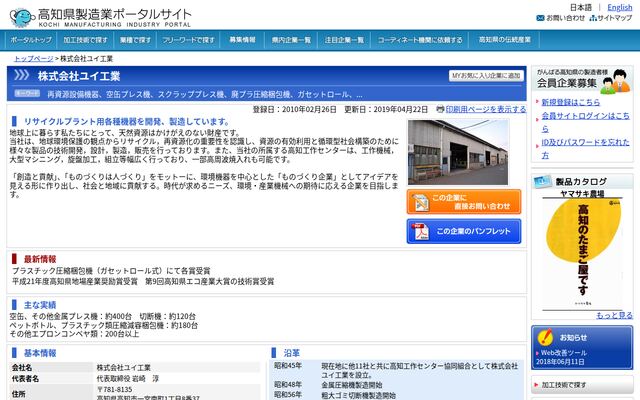Click the mail envelope icon beside お問い合わせ
This screenshot has height=400, width=640.
pyautogui.click(x=540, y=18)
